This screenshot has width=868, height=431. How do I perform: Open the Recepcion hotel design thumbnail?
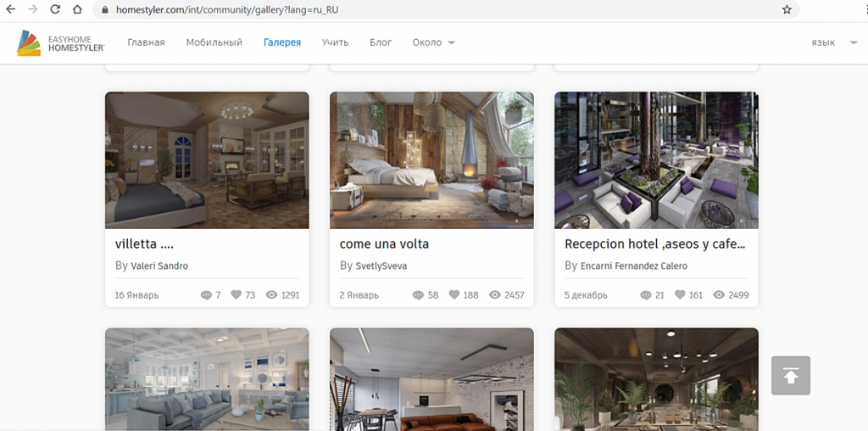tap(656, 160)
